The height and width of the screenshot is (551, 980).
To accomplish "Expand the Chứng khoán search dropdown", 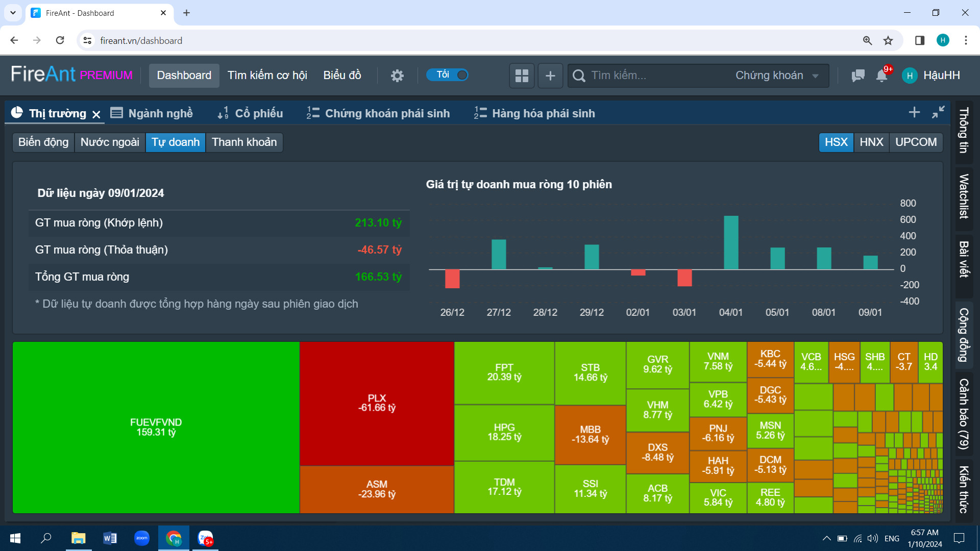I will coord(776,76).
